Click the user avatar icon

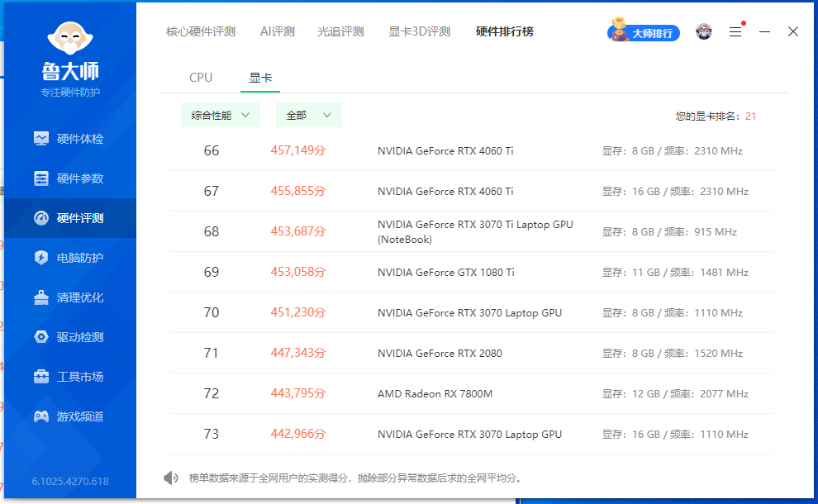pyautogui.click(x=704, y=32)
